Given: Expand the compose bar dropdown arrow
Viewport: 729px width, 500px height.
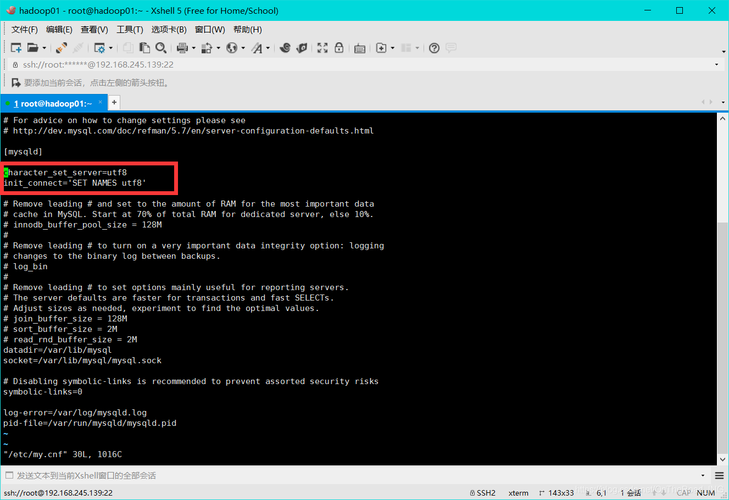Looking at the screenshot, I should (x=703, y=475).
